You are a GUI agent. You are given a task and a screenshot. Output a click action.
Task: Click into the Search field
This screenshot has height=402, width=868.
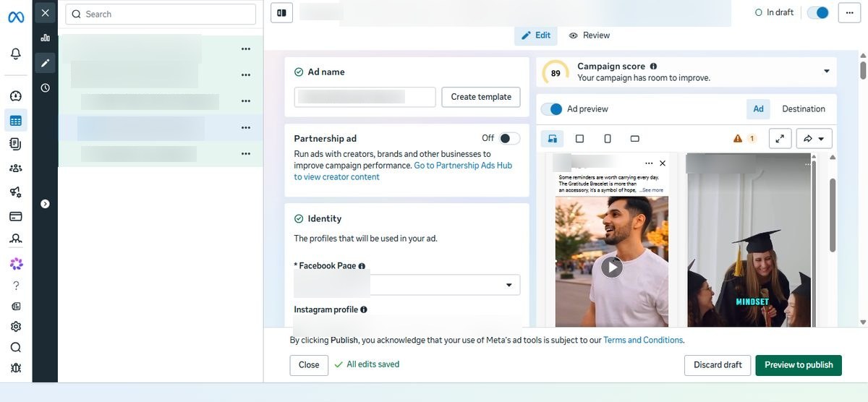(x=161, y=14)
